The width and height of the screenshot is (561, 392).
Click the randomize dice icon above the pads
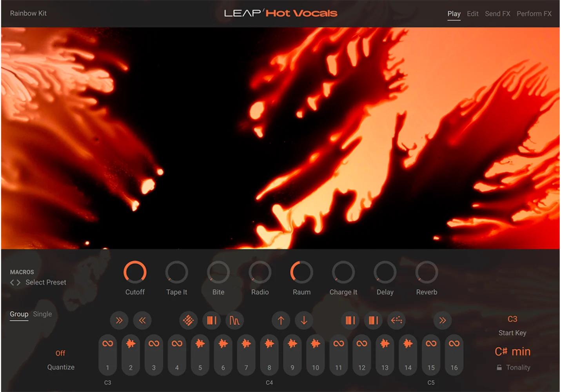[x=188, y=320]
